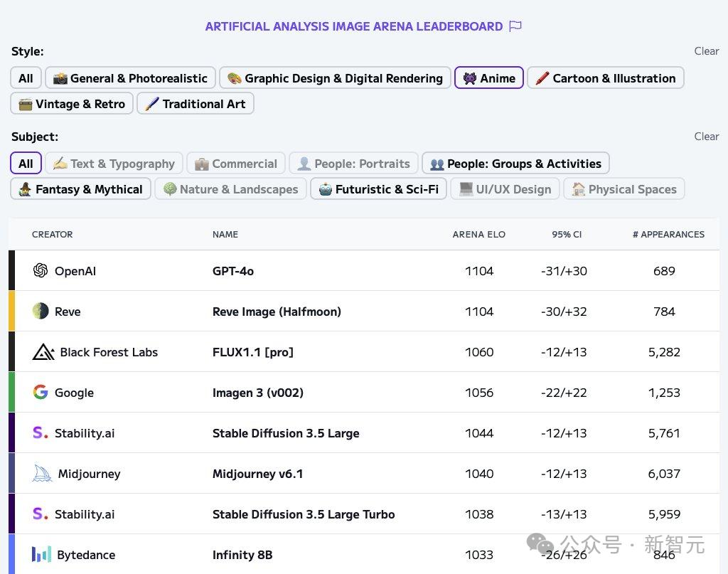
Task: Filter by Vintage & Retro style
Action: point(72,104)
